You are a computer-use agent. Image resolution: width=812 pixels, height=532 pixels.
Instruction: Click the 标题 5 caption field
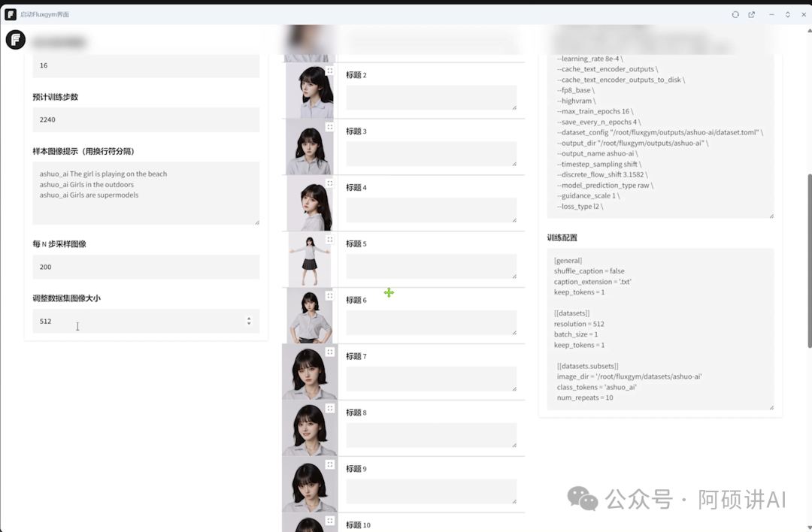pos(432,267)
